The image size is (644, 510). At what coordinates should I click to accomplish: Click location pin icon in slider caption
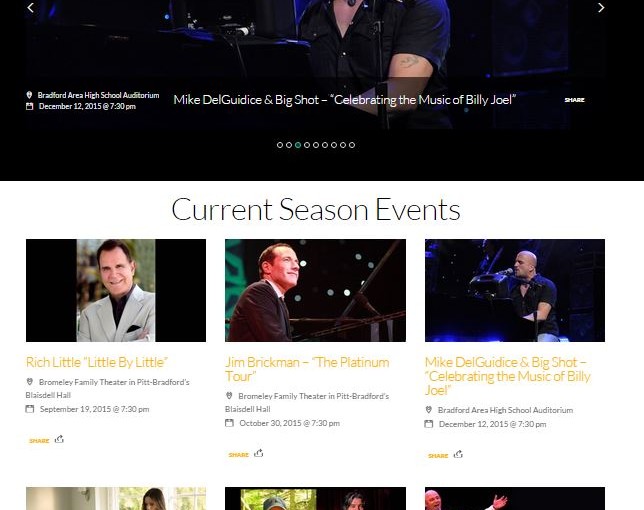tap(29, 95)
